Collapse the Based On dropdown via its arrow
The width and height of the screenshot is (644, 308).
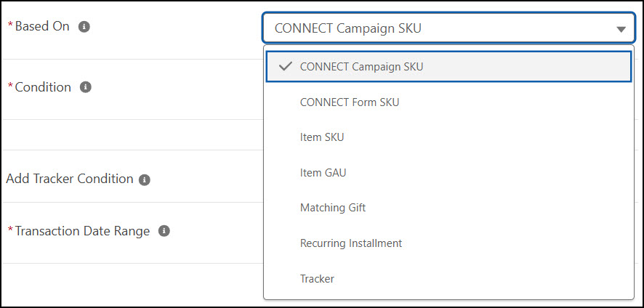pyautogui.click(x=621, y=29)
